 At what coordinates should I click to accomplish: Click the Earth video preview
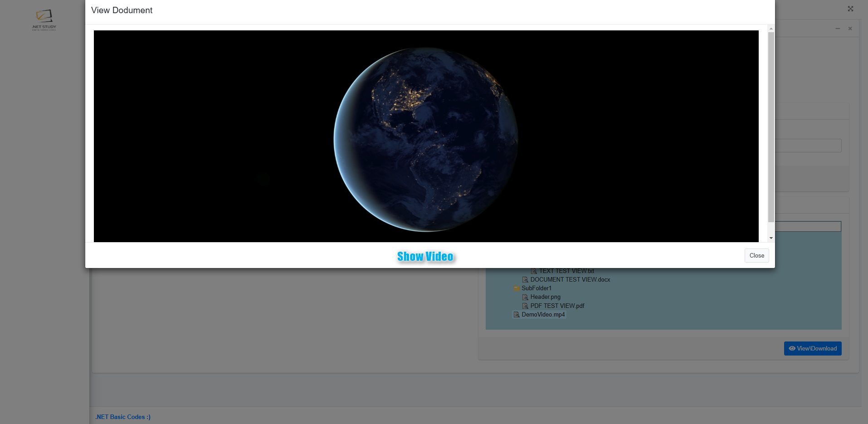(x=426, y=136)
